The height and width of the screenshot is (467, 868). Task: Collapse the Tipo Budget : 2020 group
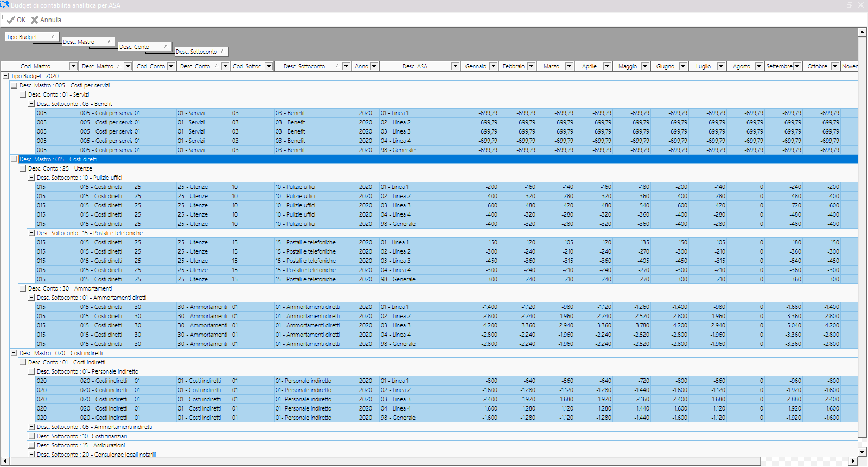(5, 76)
